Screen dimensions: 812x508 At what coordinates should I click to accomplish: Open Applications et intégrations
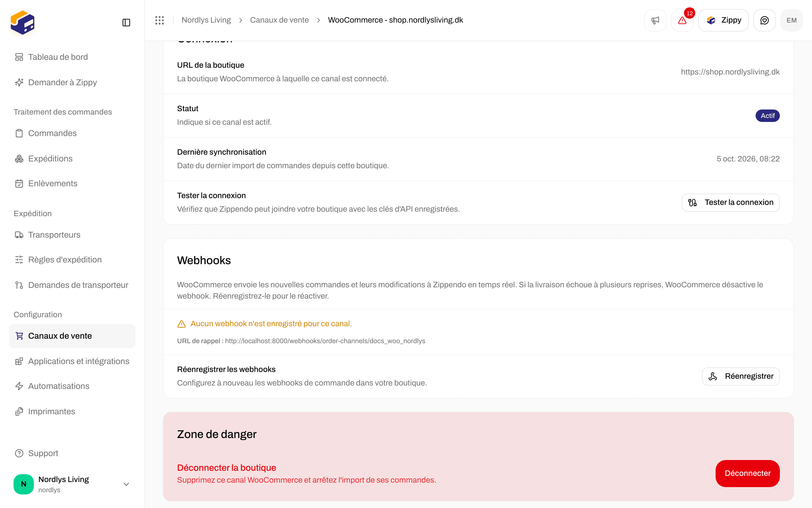pos(72,361)
